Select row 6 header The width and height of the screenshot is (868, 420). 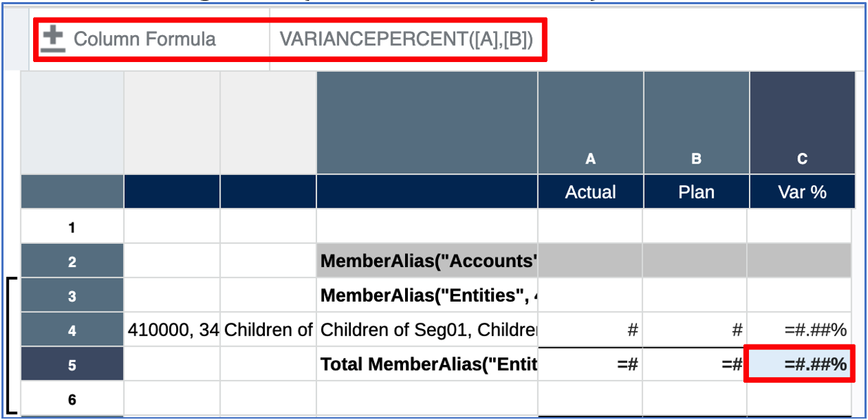[x=72, y=399]
